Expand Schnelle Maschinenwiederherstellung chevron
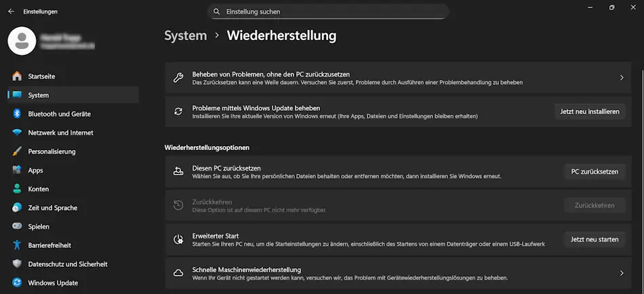Screen dimensions: 644x294 (622, 273)
